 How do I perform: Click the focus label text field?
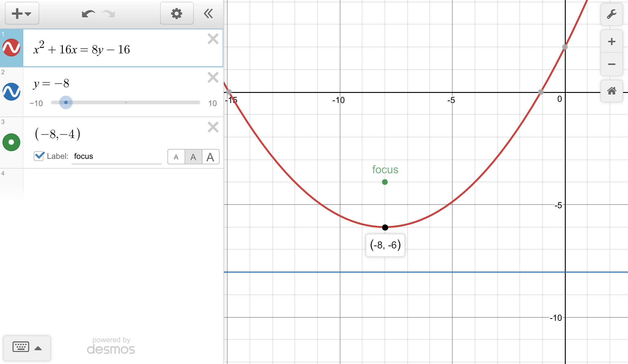[117, 156]
